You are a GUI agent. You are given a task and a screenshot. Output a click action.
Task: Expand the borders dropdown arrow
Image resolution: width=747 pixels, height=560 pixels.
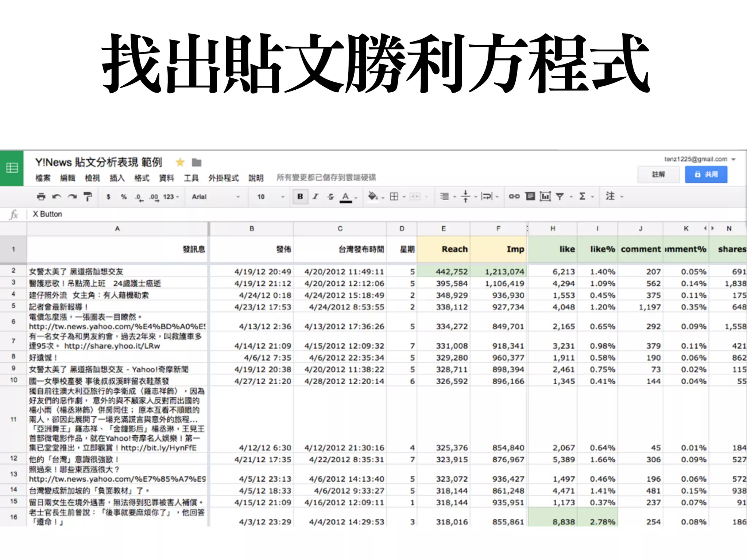click(x=404, y=197)
